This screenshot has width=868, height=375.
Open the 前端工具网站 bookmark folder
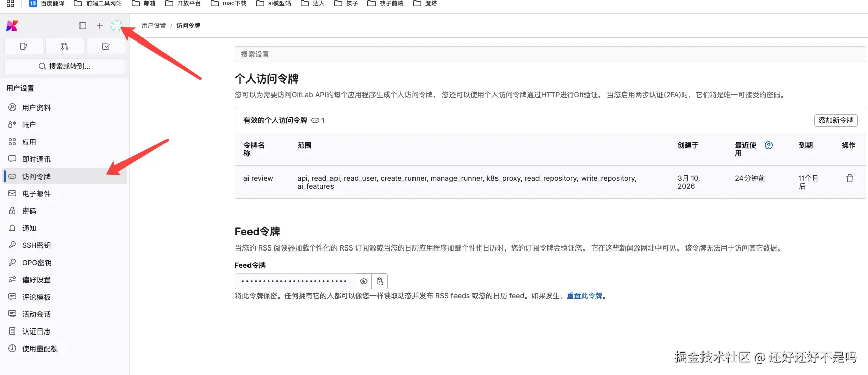point(98,3)
